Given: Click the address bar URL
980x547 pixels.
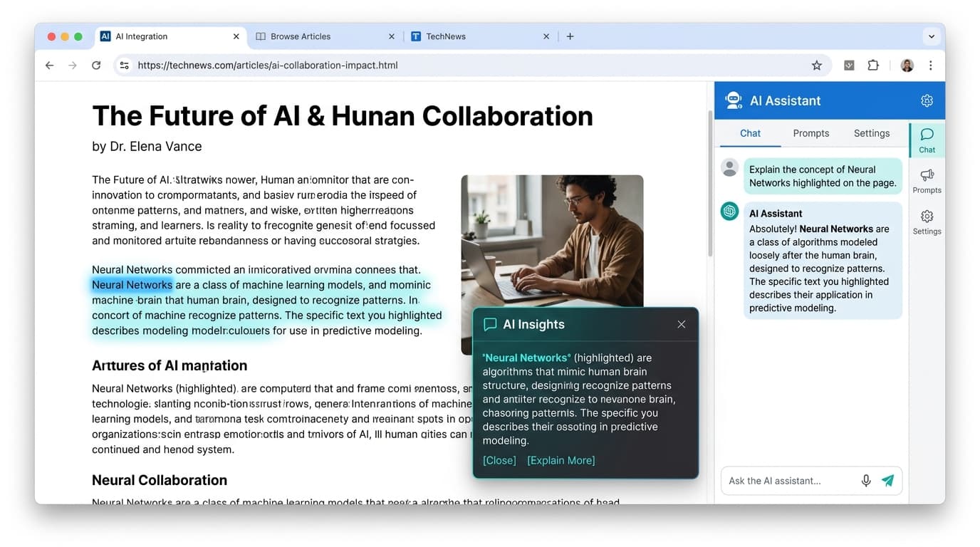Looking at the screenshot, I should point(268,66).
